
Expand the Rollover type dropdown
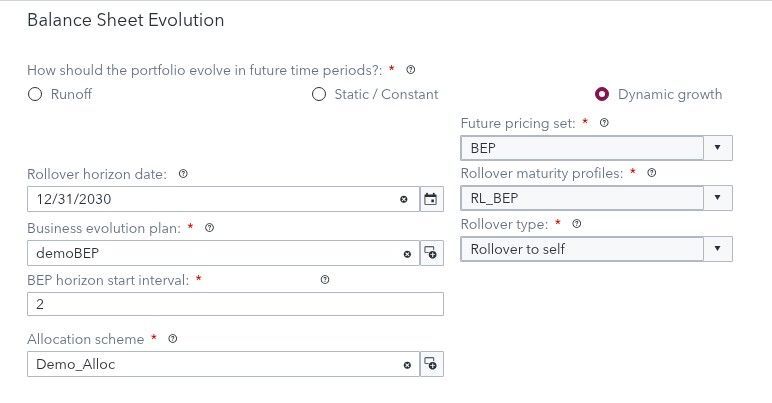[718, 248]
